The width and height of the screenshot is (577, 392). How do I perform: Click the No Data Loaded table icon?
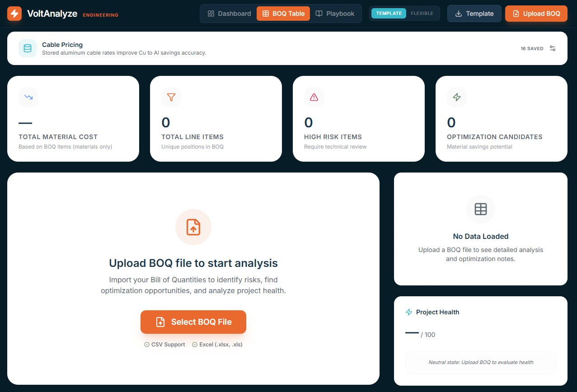481,209
